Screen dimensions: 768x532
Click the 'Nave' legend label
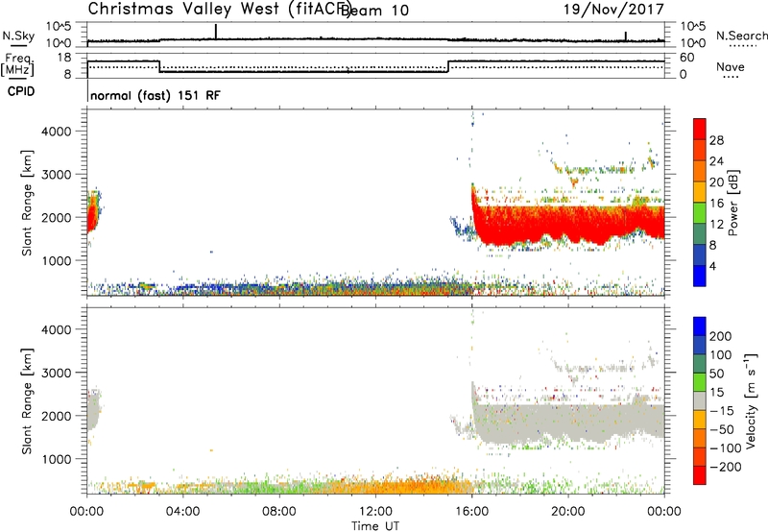[731, 66]
